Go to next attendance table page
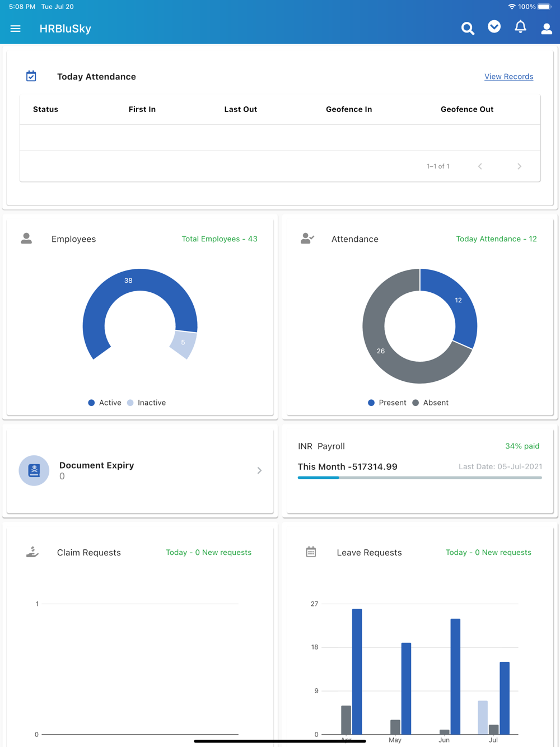Screen dimensions: 560x747 519,166
